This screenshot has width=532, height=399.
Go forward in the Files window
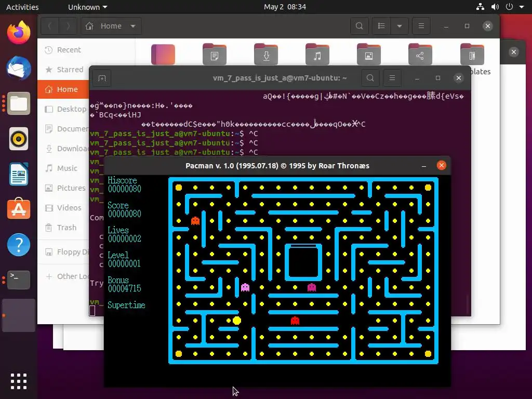pyautogui.click(x=68, y=26)
